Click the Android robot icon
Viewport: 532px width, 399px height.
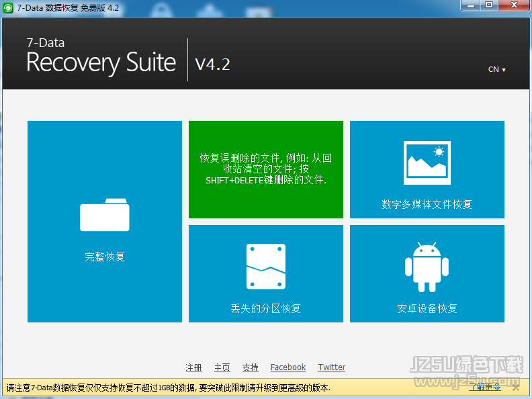[x=427, y=267]
